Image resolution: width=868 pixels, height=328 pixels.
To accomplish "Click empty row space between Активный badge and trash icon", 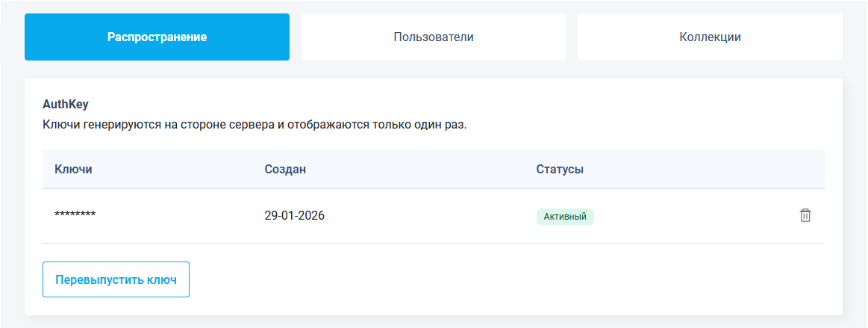I will 694,217.
